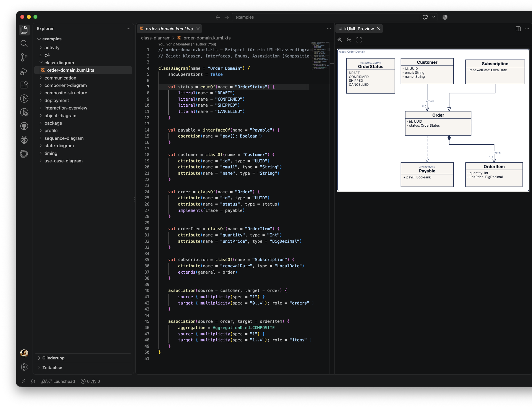Expand the communication folder

83,78
